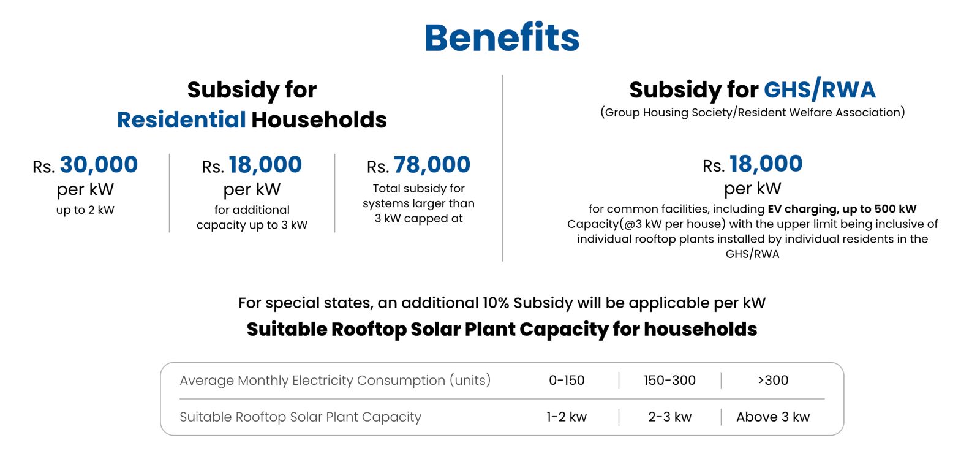The image size is (980, 451).
Task: Click the bold "EV charging, up to 500 kW" text
Action: tap(842, 209)
